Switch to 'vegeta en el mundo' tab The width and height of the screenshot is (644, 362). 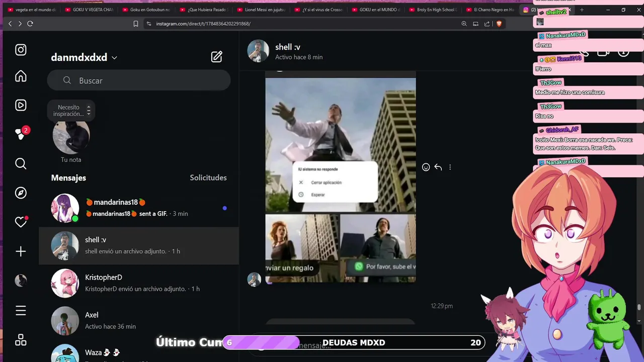coord(31,10)
